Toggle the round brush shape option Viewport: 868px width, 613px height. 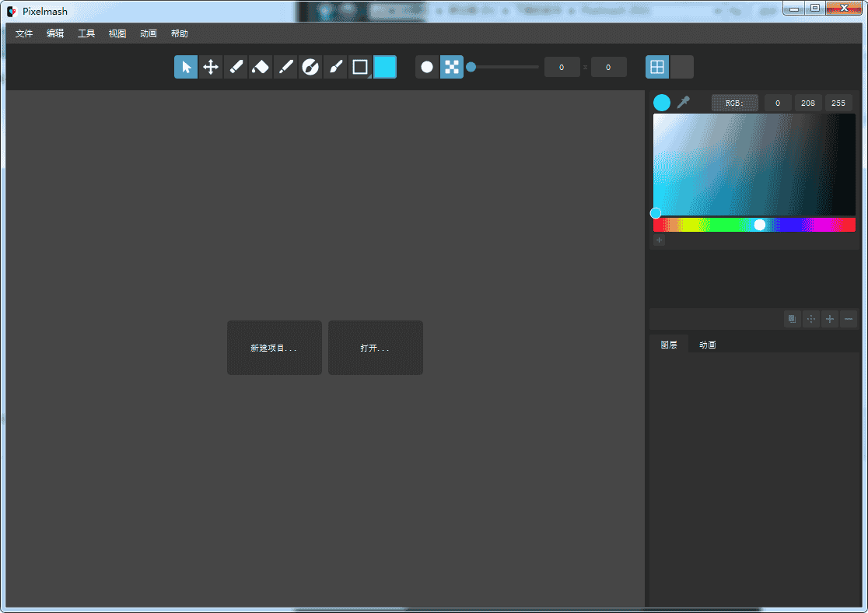click(427, 68)
